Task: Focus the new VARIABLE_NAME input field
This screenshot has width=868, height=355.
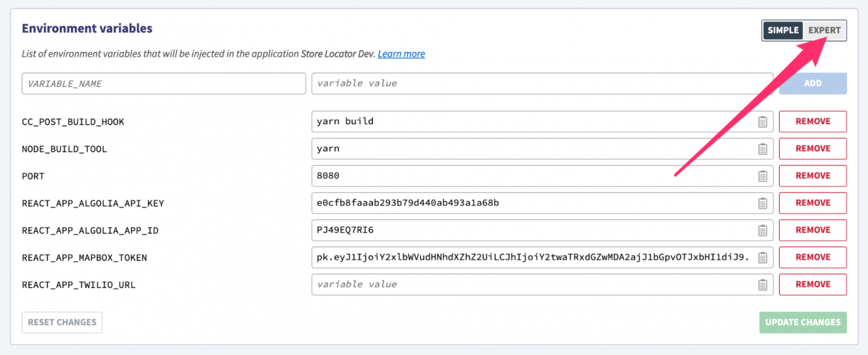Action: (x=164, y=83)
